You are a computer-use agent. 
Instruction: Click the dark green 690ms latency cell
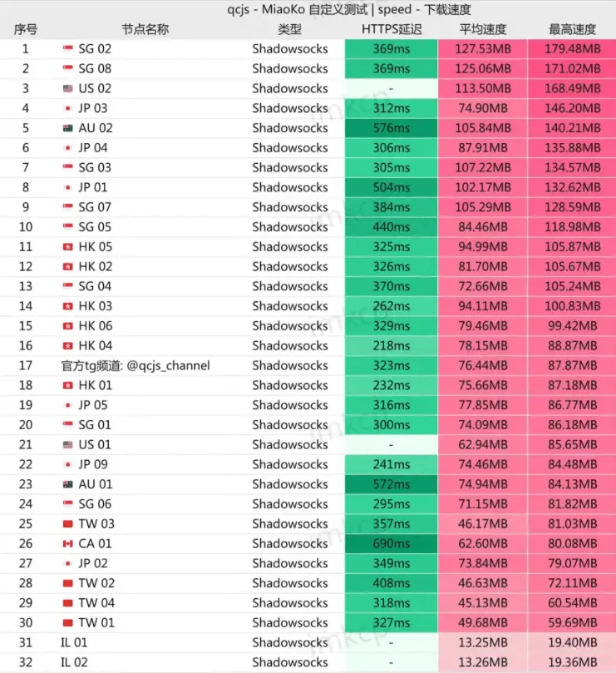pos(392,544)
